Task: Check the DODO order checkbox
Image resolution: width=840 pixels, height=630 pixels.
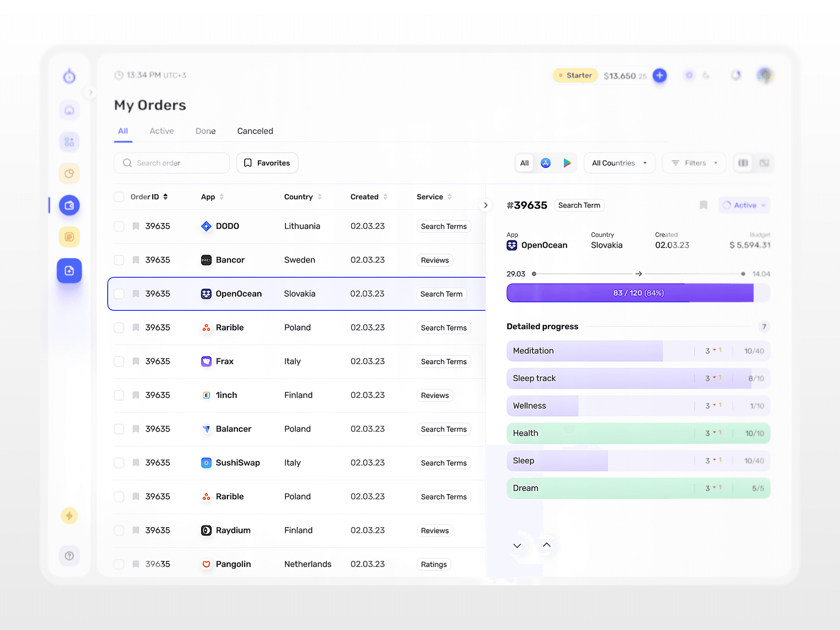Action: 119,226
